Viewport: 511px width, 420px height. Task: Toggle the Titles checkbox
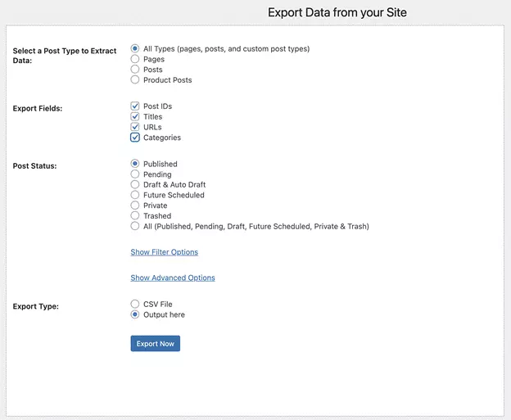[135, 117]
